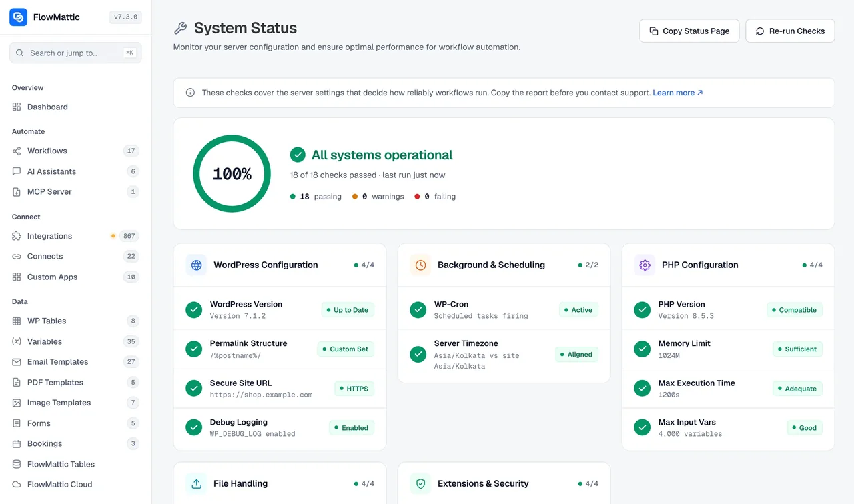The height and width of the screenshot is (504, 854).
Task: Click the Custom Apps grid icon
Action: pyautogui.click(x=17, y=277)
